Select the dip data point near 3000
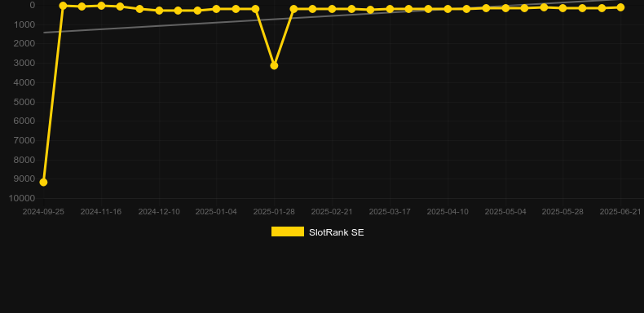 (x=274, y=65)
